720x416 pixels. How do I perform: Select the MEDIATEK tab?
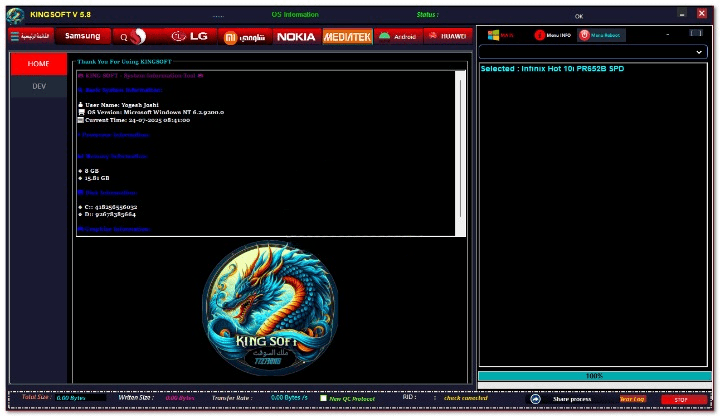point(347,37)
